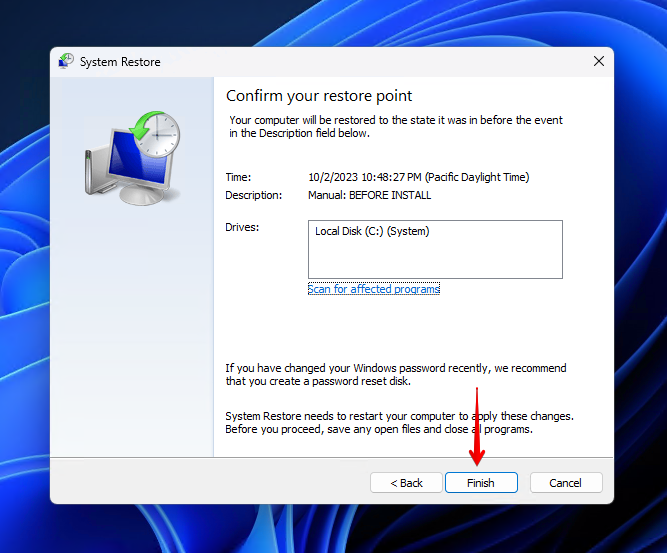Click the Confirm your restore point heading

click(319, 96)
